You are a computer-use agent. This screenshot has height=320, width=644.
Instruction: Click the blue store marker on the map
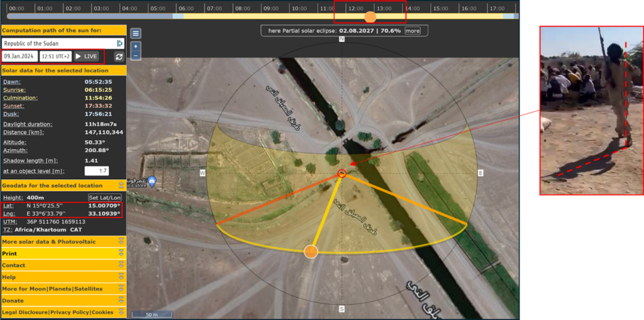coord(151,182)
